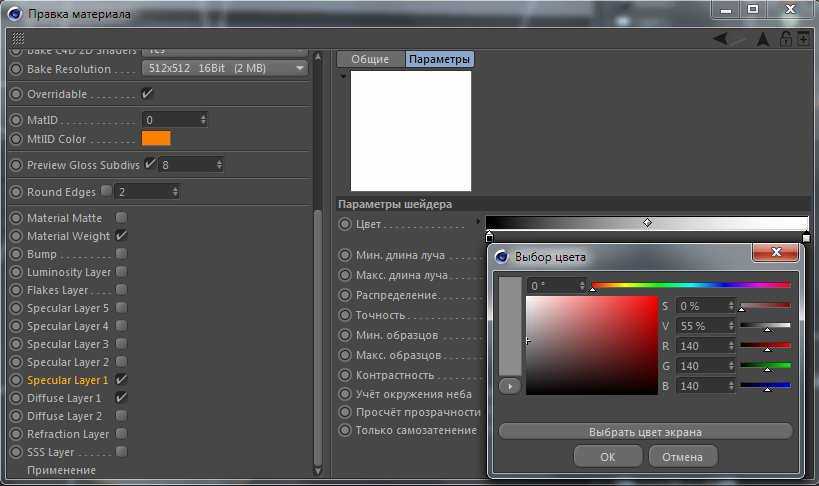The width and height of the screenshot is (819, 486).
Task: Toggle the padlock lock icon
Action: tap(786, 38)
